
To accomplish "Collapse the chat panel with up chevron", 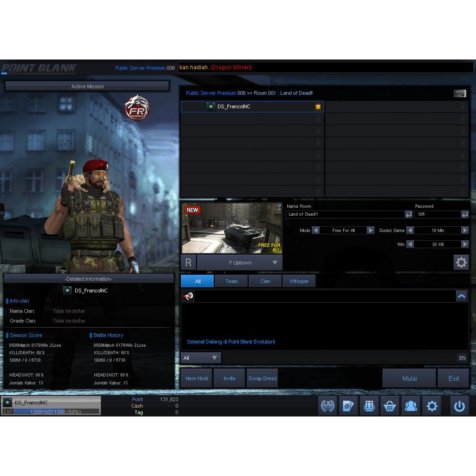I will [462, 296].
